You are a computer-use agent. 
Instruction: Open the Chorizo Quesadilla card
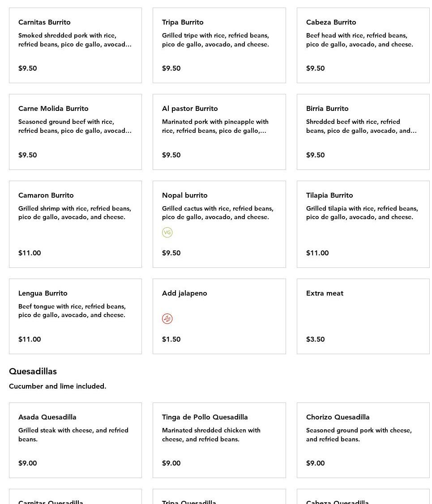(363, 440)
